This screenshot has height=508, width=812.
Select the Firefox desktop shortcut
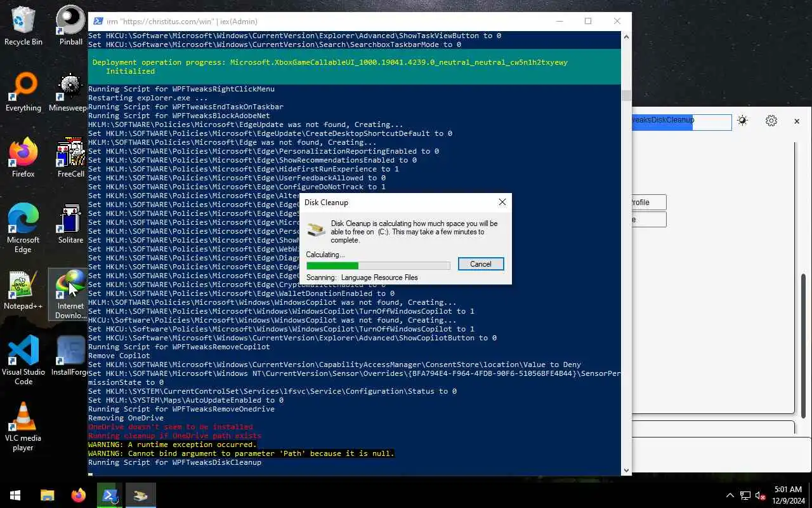tap(23, 159)
